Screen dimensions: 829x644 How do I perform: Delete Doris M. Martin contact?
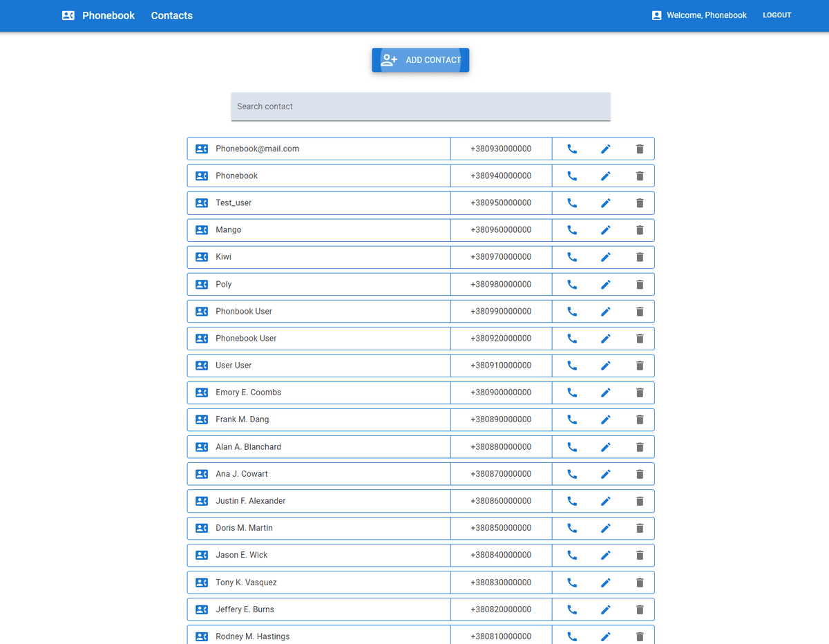pyautogui.click(x=640, y=528)
